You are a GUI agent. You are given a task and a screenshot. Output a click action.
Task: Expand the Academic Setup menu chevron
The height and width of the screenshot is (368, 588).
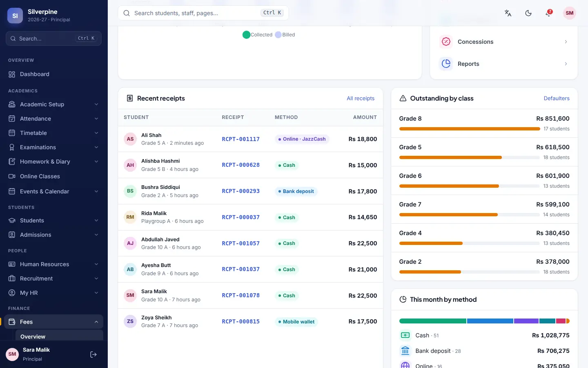point(96,104)
